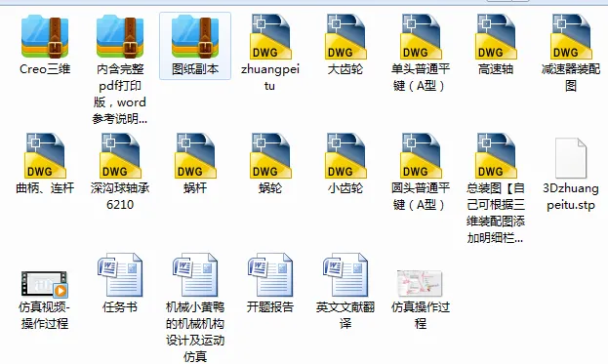Select the 英文文献翻译 Word document icon
608x364 pixels.
(x=345, y=275)
